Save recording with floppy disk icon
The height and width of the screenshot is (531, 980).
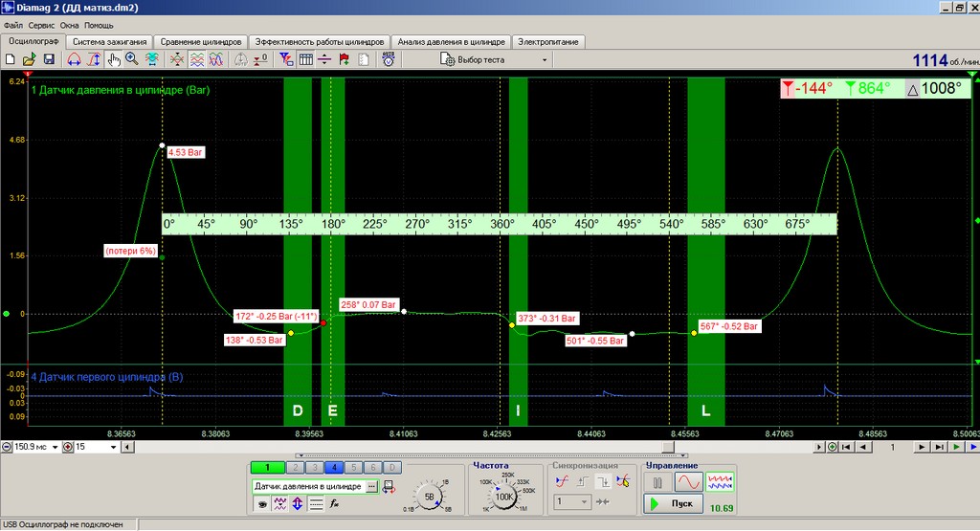(49, 59)
